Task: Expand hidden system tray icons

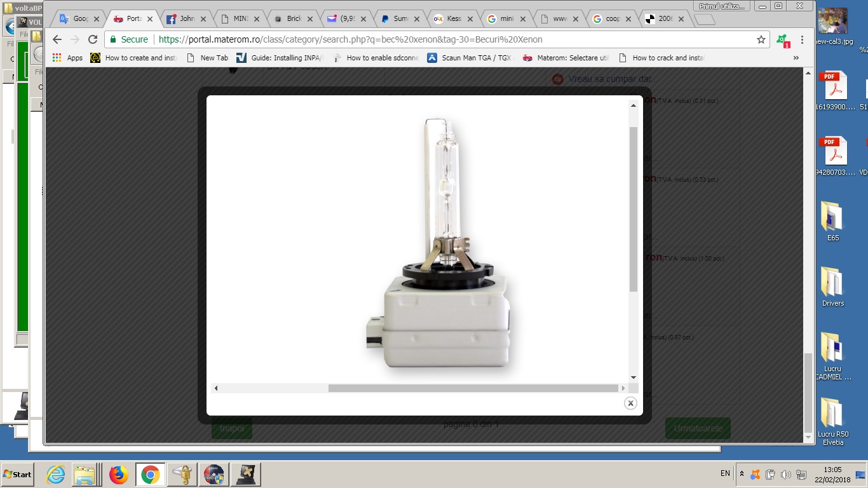Action: point(742,474)
